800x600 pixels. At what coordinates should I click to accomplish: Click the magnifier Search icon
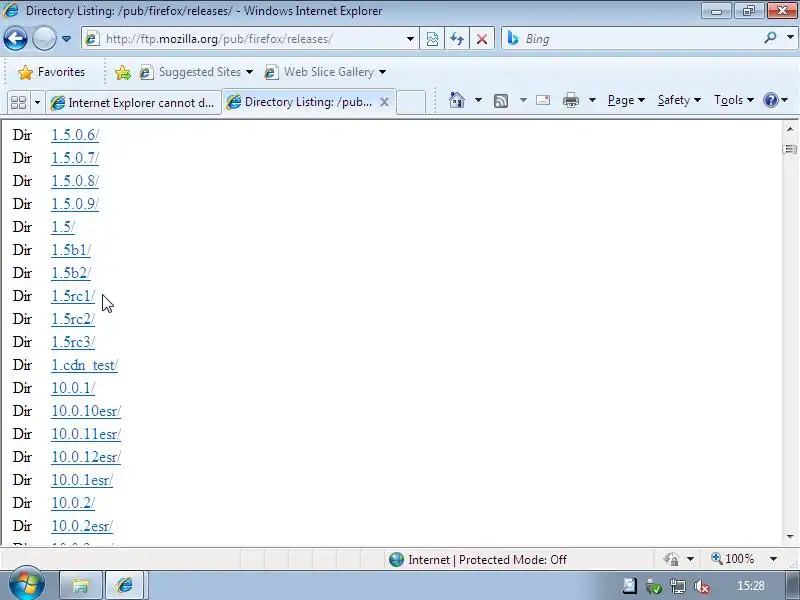[x=770, y=37]
